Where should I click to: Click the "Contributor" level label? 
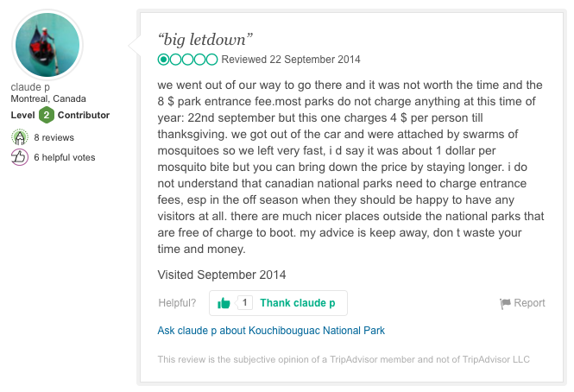pos(84,115)
